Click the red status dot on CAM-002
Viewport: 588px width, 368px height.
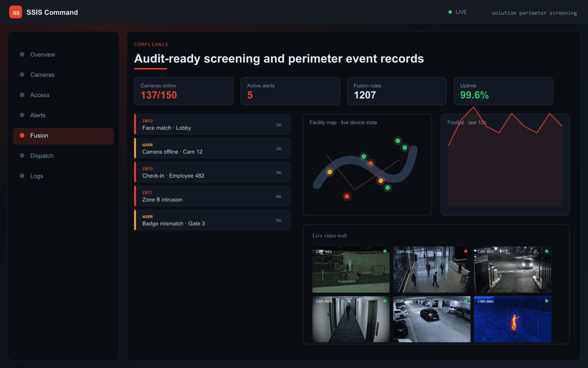coord(466,251)
